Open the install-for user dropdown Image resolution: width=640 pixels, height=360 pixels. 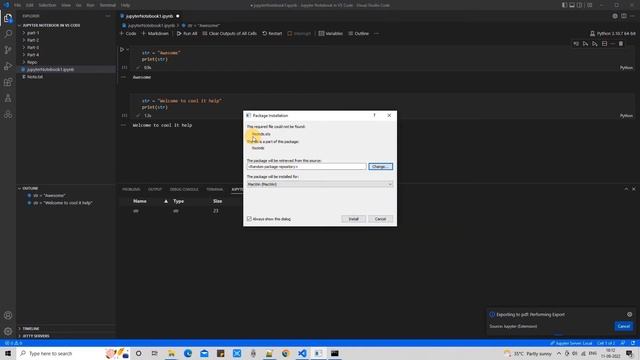[x=320, y=184]
